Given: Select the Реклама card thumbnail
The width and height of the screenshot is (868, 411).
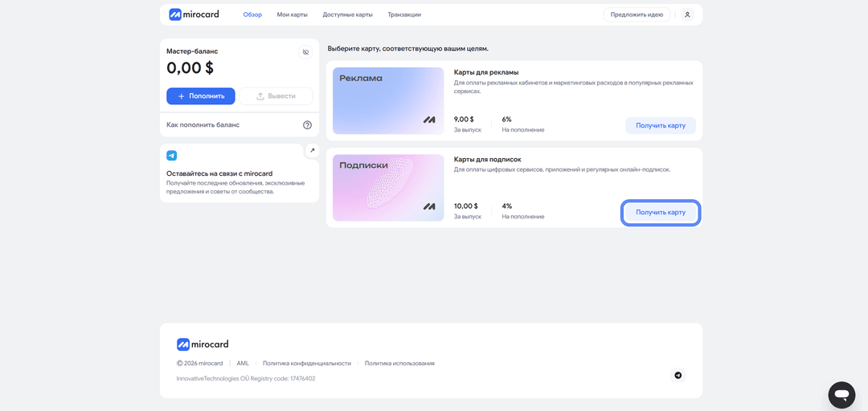Looking at the screenshot, I should 388,100.
